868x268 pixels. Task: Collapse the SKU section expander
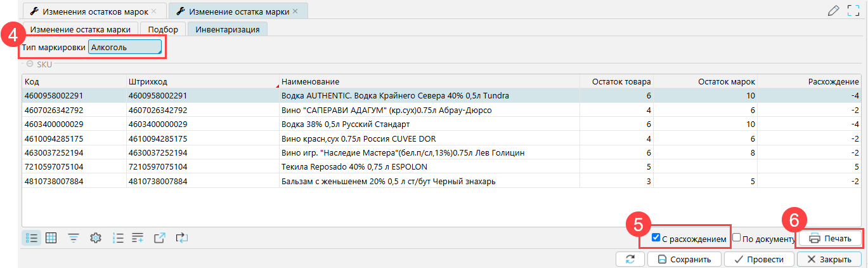[30, 64]
